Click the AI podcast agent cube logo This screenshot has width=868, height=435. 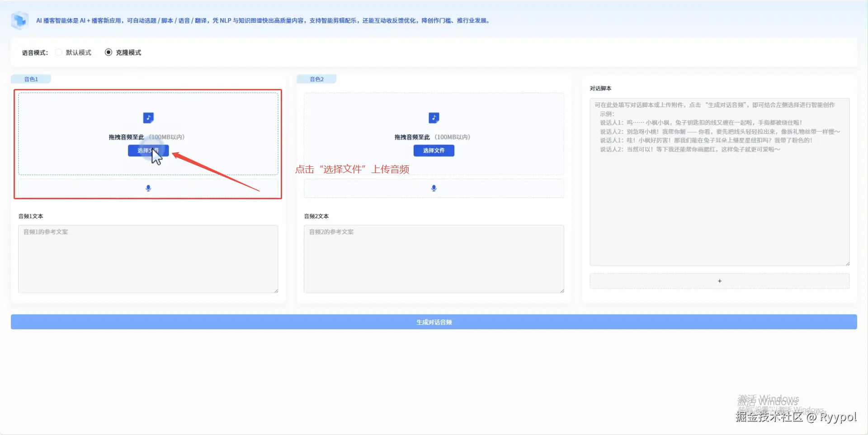[x=19, y=20]
